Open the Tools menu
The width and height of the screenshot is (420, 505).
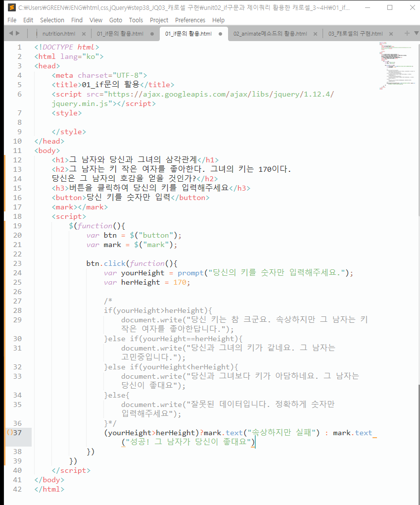click(136, 20)
